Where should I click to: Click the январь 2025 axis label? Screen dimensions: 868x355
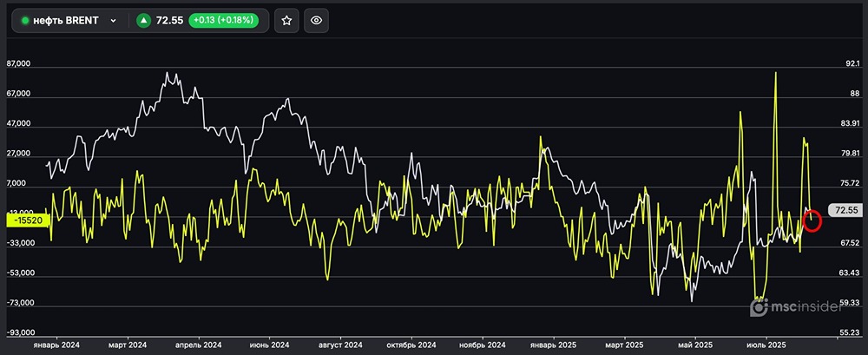(554, 344)
